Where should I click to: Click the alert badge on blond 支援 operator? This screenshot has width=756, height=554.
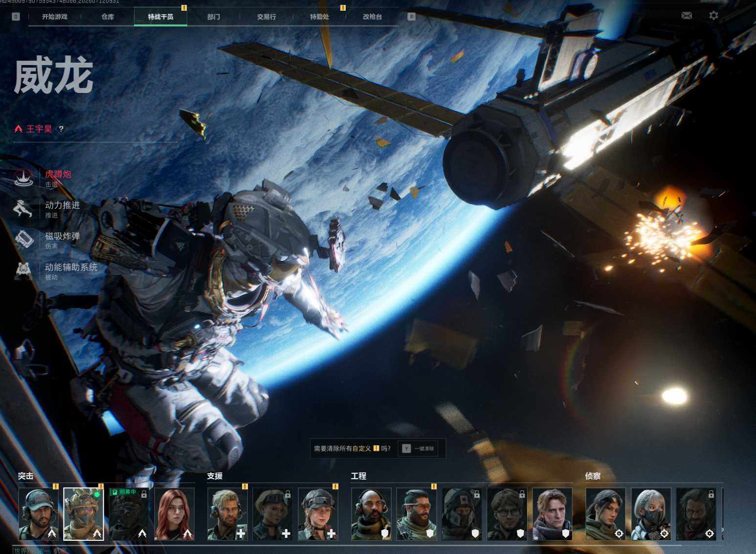point(245,486)
